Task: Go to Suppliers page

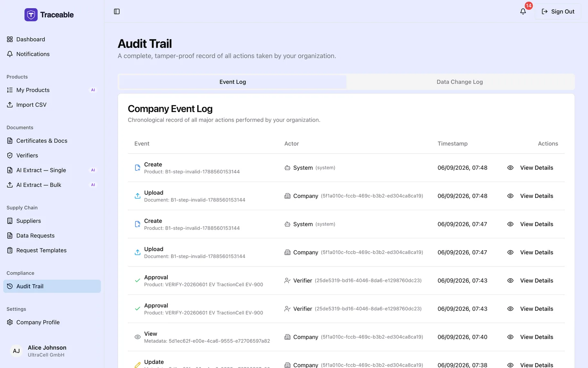Action: pos(52,221)
